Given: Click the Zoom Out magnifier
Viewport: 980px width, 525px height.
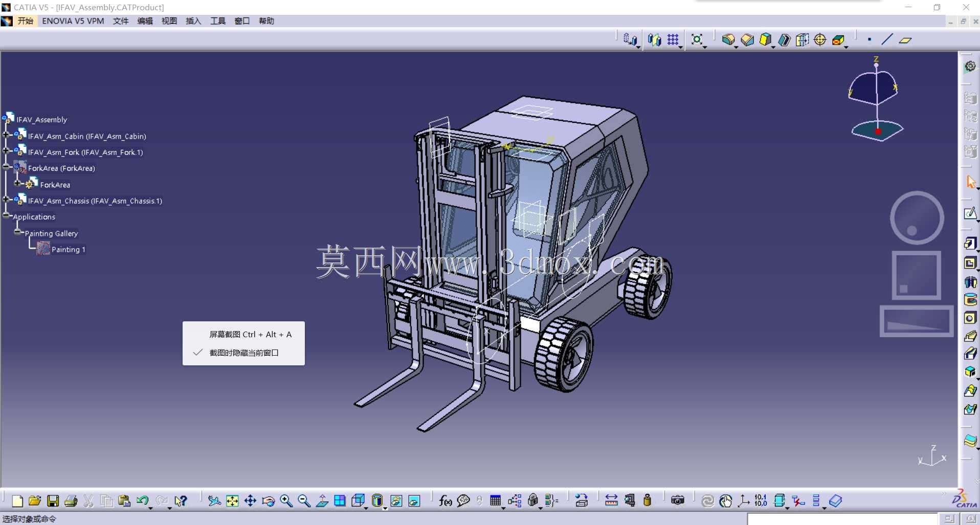Looking at the screenshot, I should pos(304,501).
